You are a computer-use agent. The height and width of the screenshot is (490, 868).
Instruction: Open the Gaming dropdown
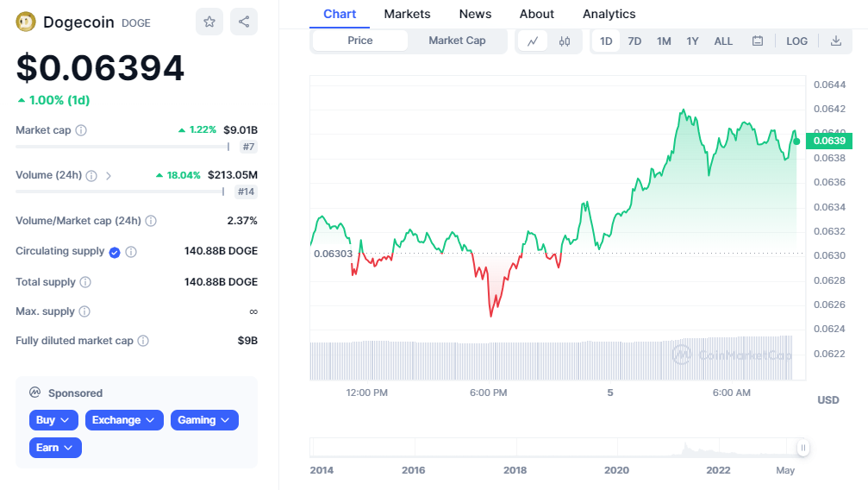(x=204, y=420)
